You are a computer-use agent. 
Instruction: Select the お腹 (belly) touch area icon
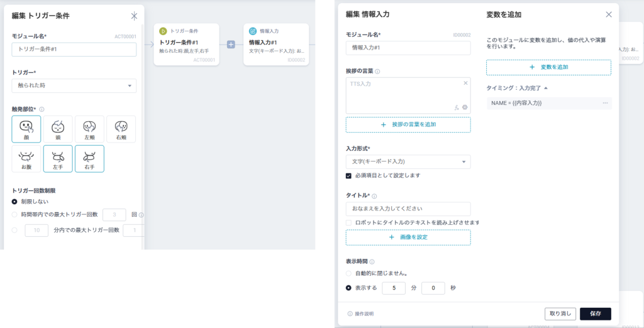point(26,159)
